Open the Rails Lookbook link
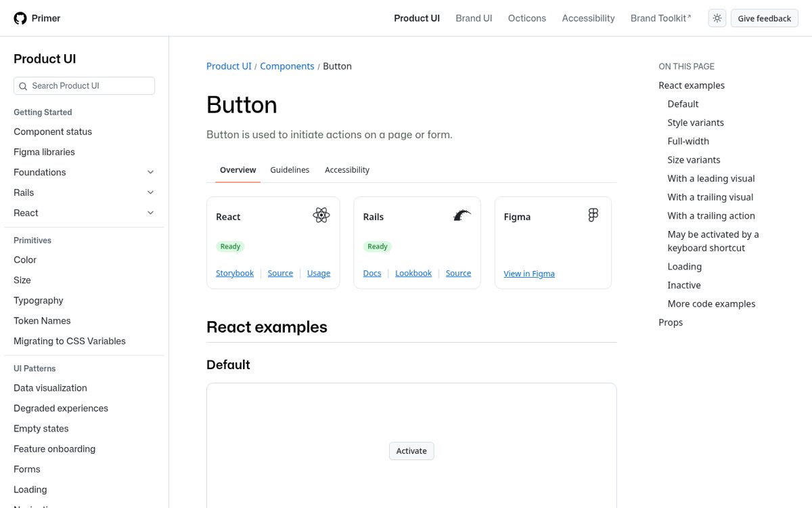This screenshot has width=812, height=508. click(413, 273)
